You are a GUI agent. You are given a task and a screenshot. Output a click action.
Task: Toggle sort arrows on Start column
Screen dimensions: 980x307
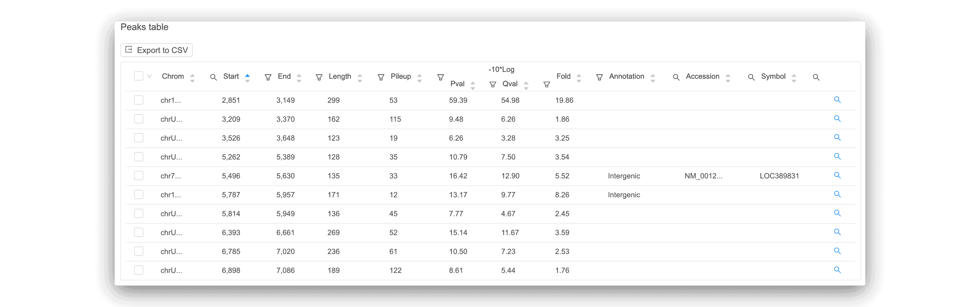(x=247, y=78)
